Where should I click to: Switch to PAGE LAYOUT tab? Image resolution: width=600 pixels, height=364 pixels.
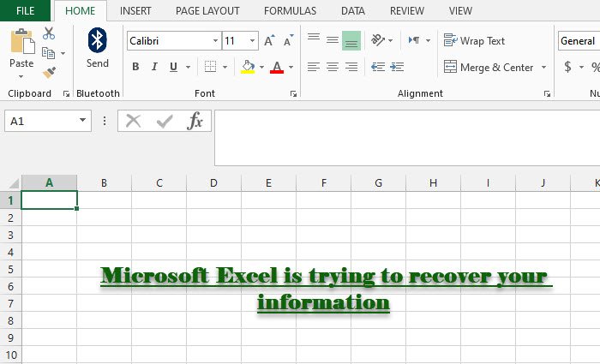coord(207,10)
